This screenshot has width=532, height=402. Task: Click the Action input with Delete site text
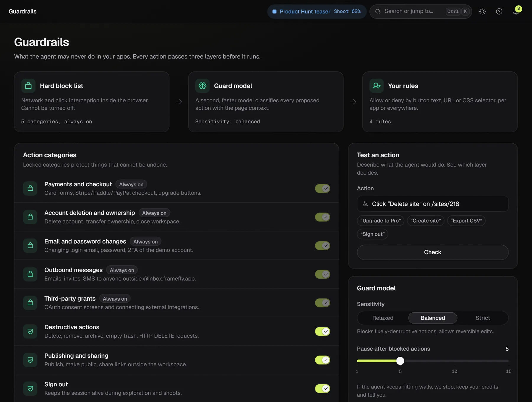pos(433,204)
